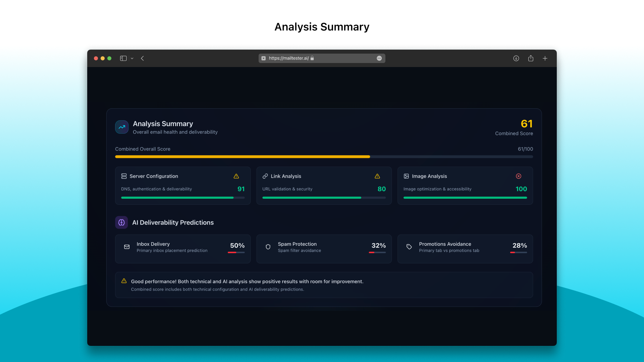Click the clear button in the URL bar
Viewport: 644px width, 362px height.
[x=264, y=58]
